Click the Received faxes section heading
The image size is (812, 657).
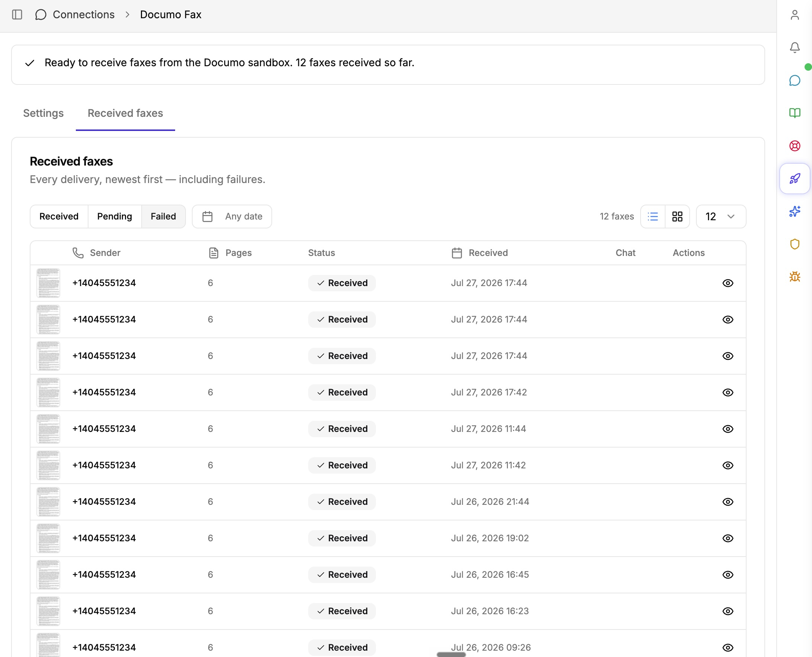point(71,161)
